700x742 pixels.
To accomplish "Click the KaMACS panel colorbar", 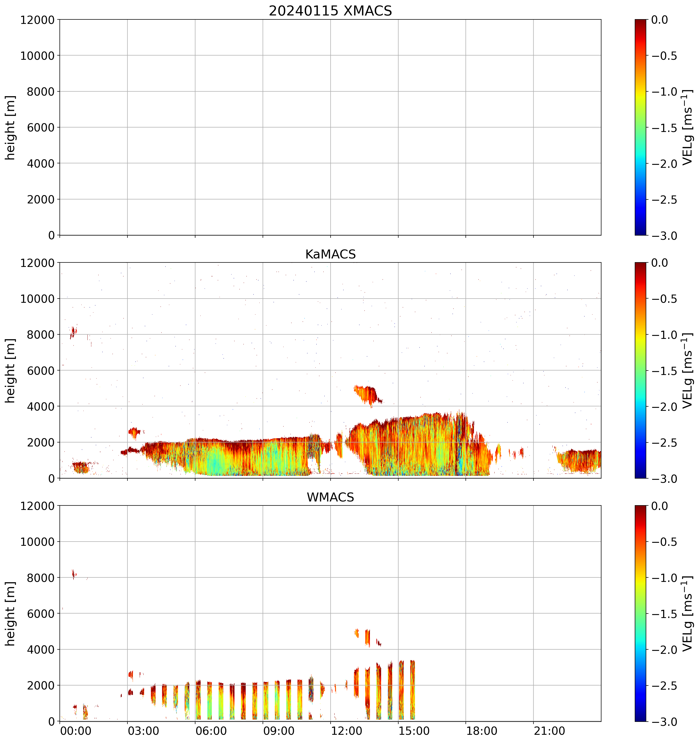I will pyautogui.click(x=640, y=370).
